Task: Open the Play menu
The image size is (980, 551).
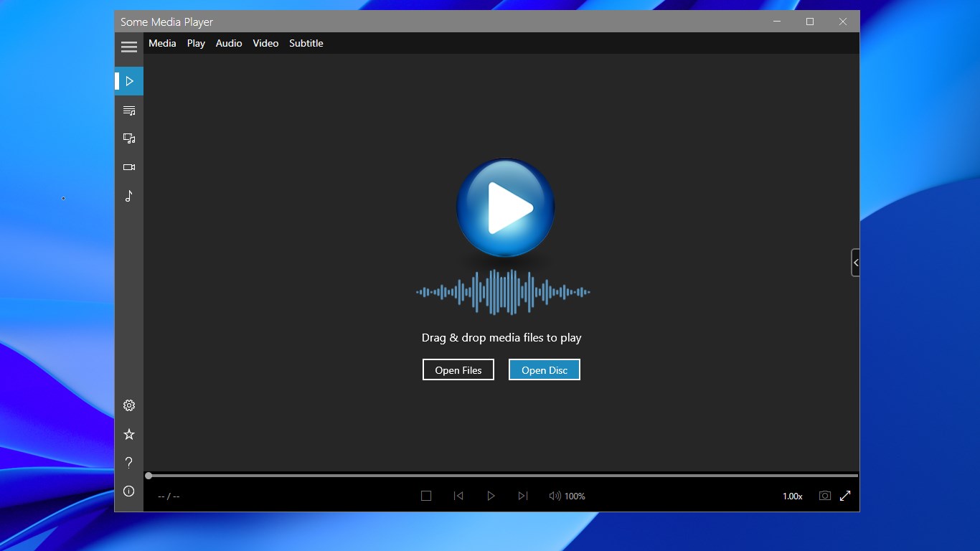Action: [x=196, y=43]
